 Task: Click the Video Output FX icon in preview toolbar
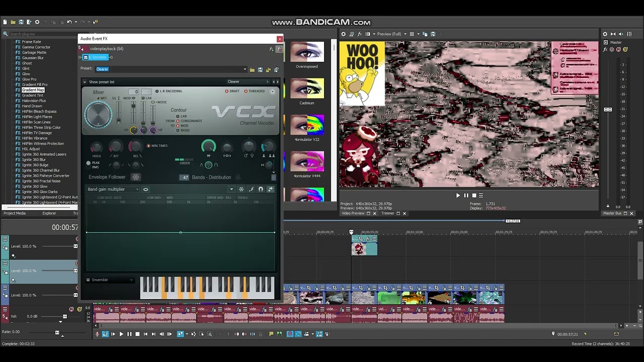coord(359,34)
